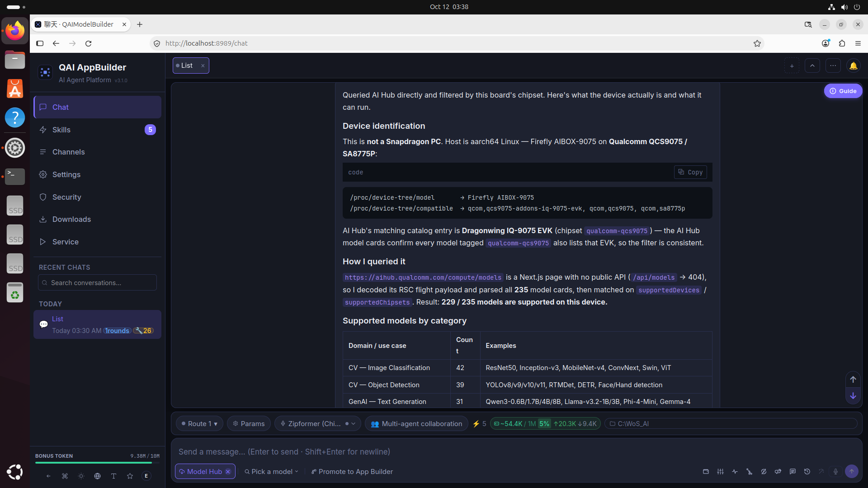Remove the Model Hub chip with its X
The image size is (868, 488).
[x=228, y=472]
